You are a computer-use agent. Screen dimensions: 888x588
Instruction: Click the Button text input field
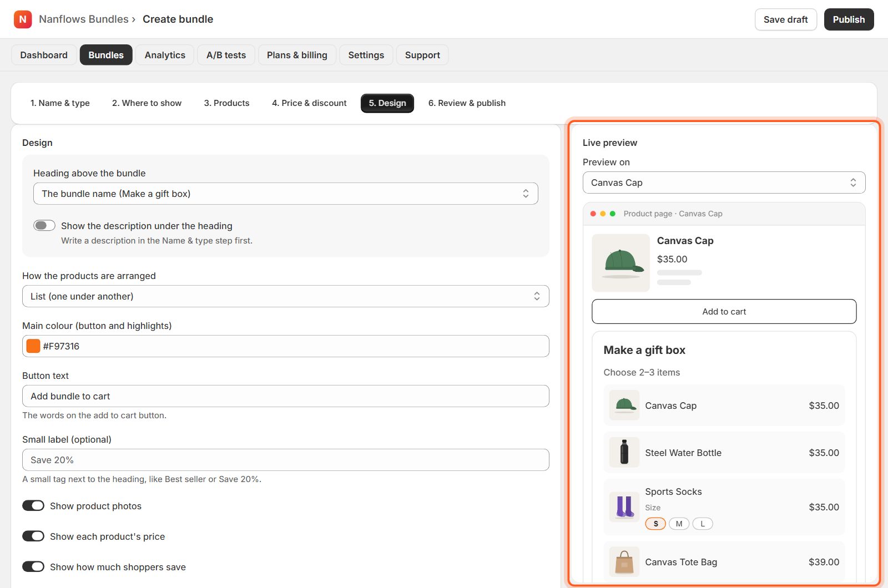tap(286, 396)
